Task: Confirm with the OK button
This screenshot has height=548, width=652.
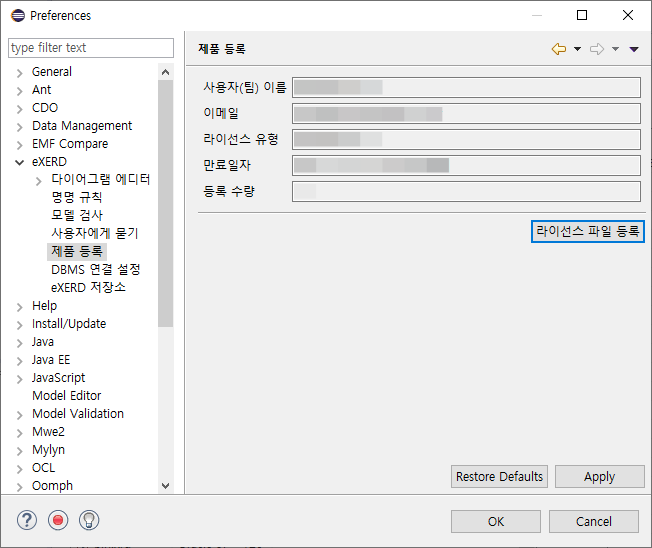Action: (496, 521)
